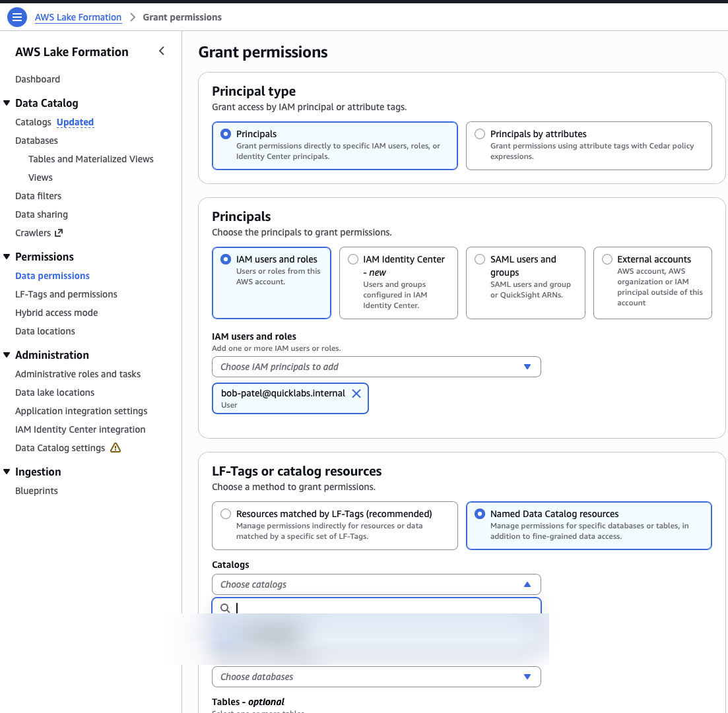Viewport: 728px width, 713px height.
Task: Open Views in sidebar
Action: pos(40,177)
